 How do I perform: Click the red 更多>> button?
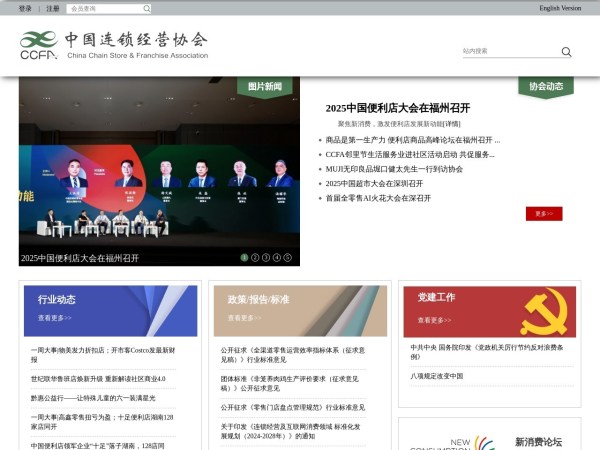[x=544, y=213]
